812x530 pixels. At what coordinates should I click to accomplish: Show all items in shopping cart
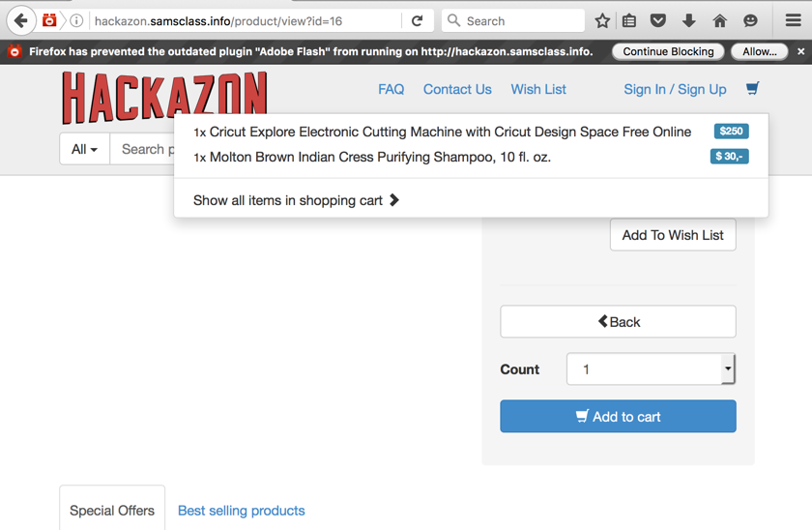(x=296, y=200)
